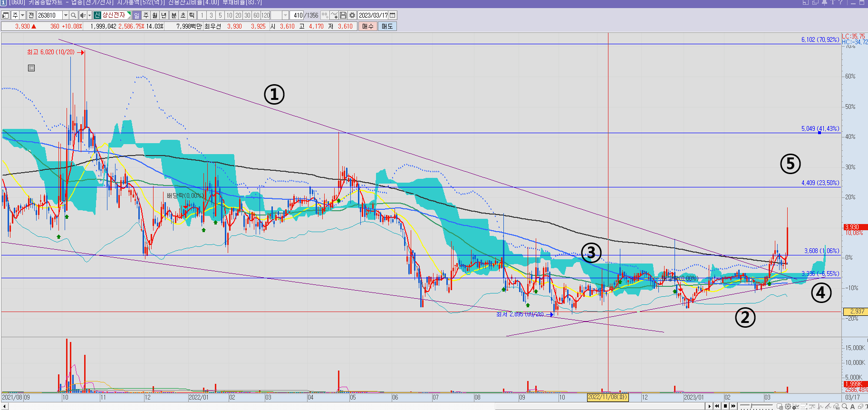Click the help question mark icon
This screenshot has width=868, height=410.
tap(840, 2)
